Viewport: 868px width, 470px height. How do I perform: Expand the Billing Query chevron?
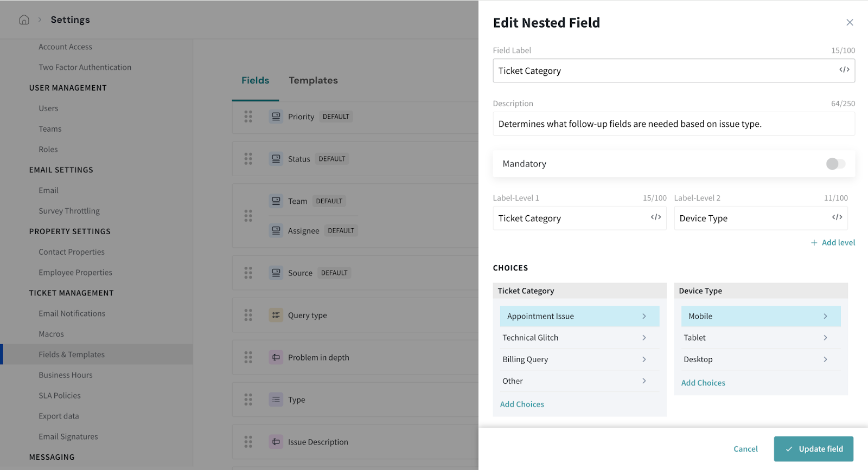click(644, 359)
